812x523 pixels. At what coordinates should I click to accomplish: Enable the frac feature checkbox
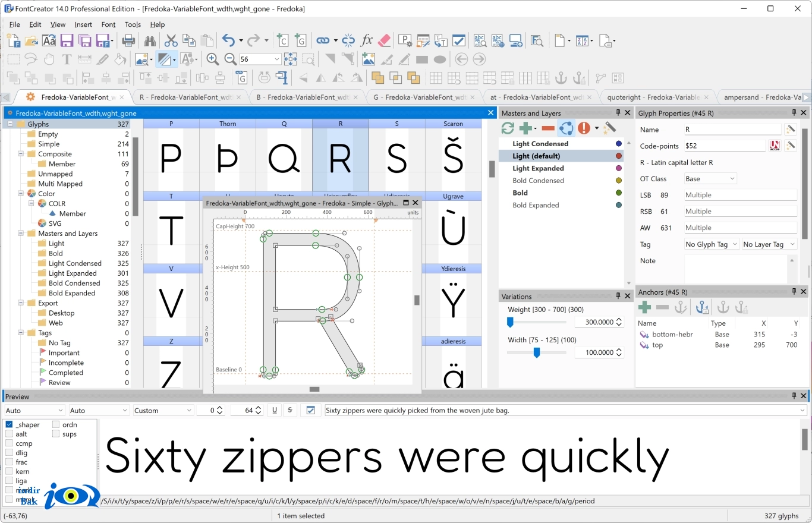9,462
